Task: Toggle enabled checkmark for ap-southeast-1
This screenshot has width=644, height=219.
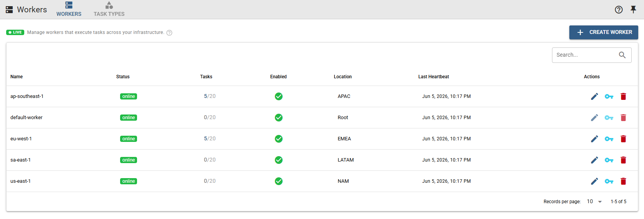Action: pos(279,96)
